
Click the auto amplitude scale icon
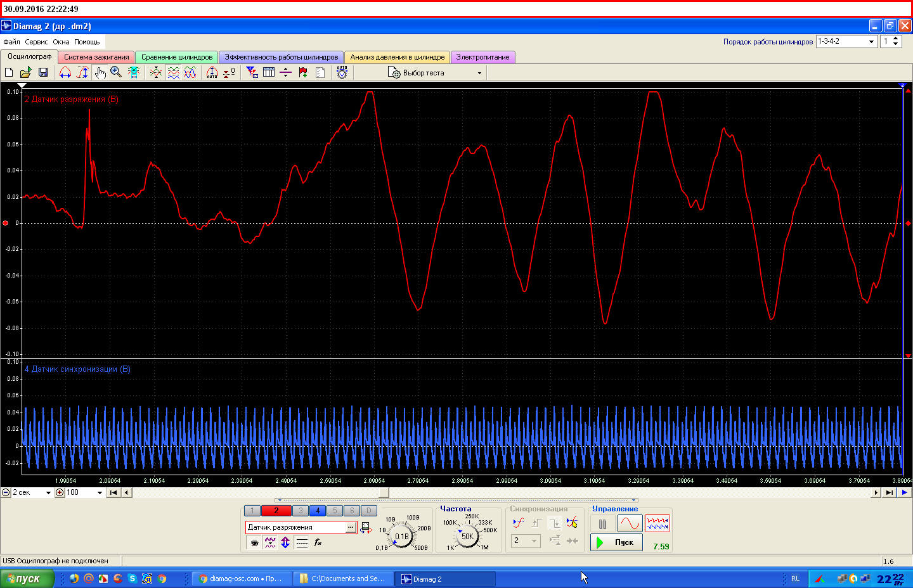[x=212, y=72]
